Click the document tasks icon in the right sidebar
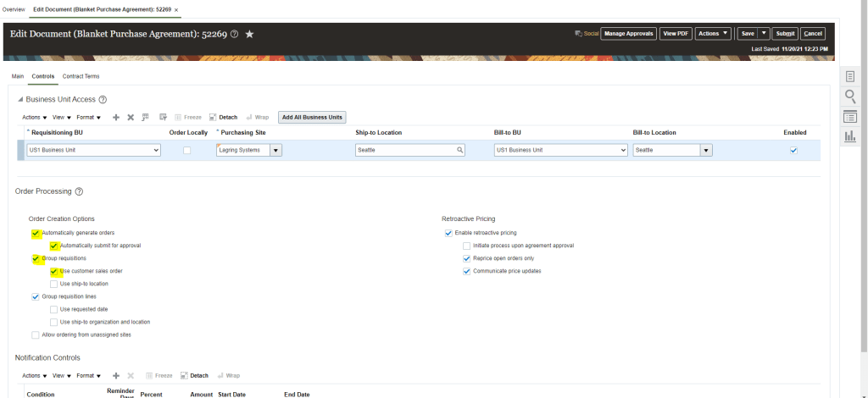The height and width of the screenshot is (398, 868). coord(850,76)
